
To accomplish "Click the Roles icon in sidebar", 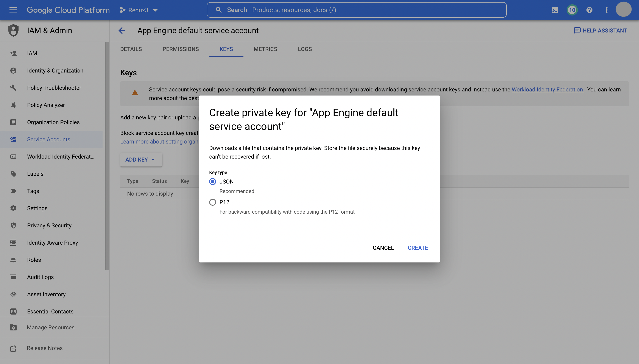I will coord(13,260).
